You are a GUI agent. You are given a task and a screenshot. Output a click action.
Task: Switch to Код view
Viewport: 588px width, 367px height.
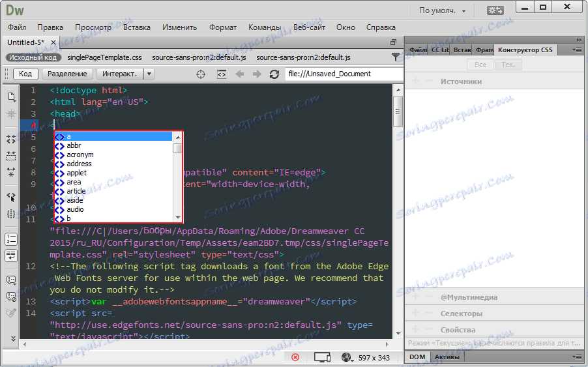(25, 74)
